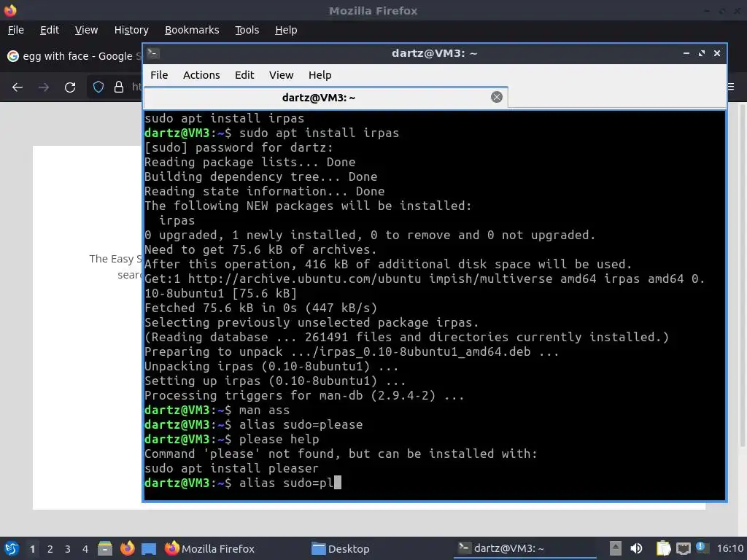Click the 'alias sudo=please' command line
The width and height of the screenshot is (747, 560).
point(253,425)
